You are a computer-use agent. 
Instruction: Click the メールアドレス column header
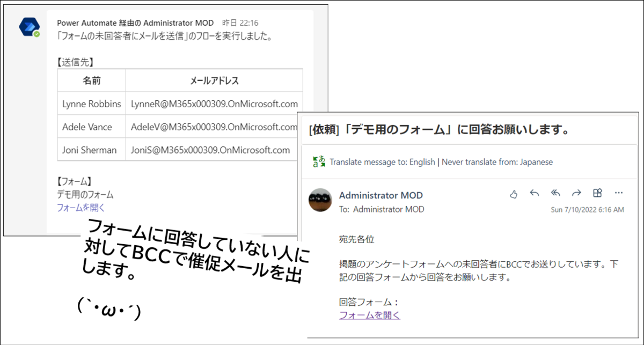pyautogui.click(x=214, y=81)
